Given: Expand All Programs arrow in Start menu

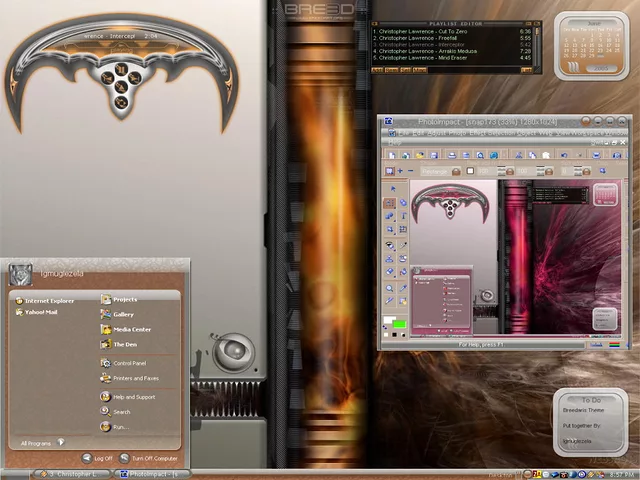Looking at the screenshot, I should (x=61, y=442).
